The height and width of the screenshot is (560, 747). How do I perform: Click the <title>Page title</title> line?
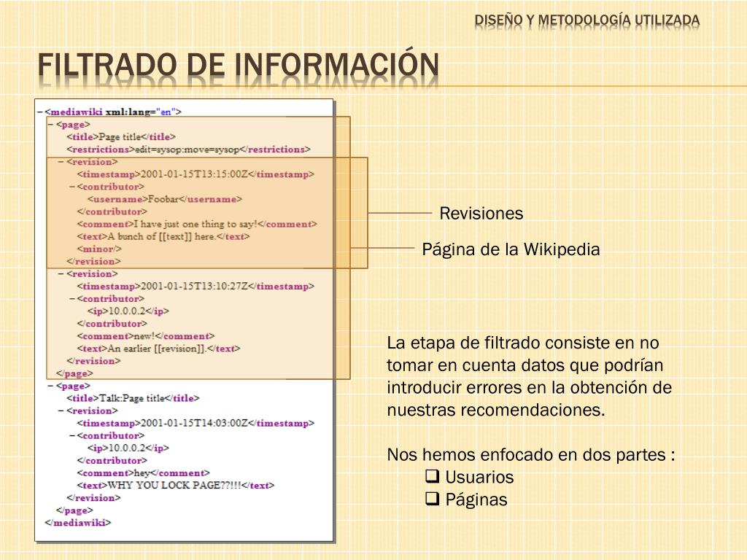click(x=121, y=136)
